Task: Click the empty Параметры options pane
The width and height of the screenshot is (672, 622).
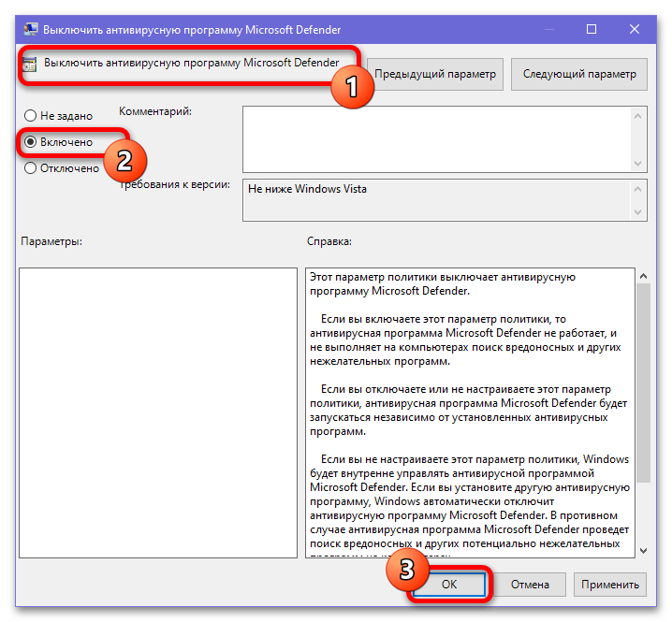Action: 158,413
